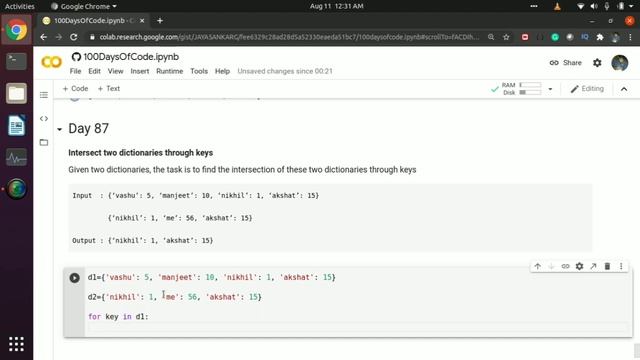The image size is (640, 360).
Task: Open system status menu arrow
Action: [631, 6]
